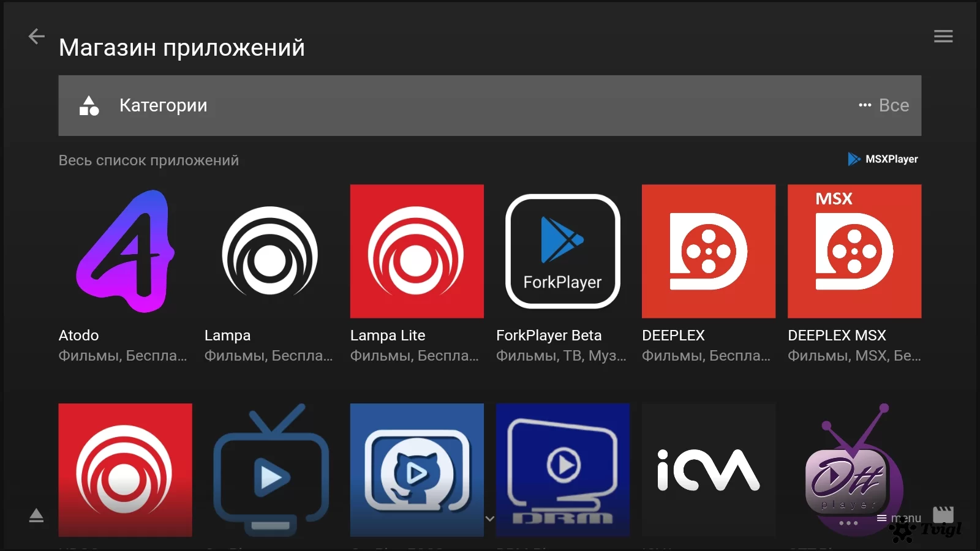Click the down chevron below the grid

[490, 519]
